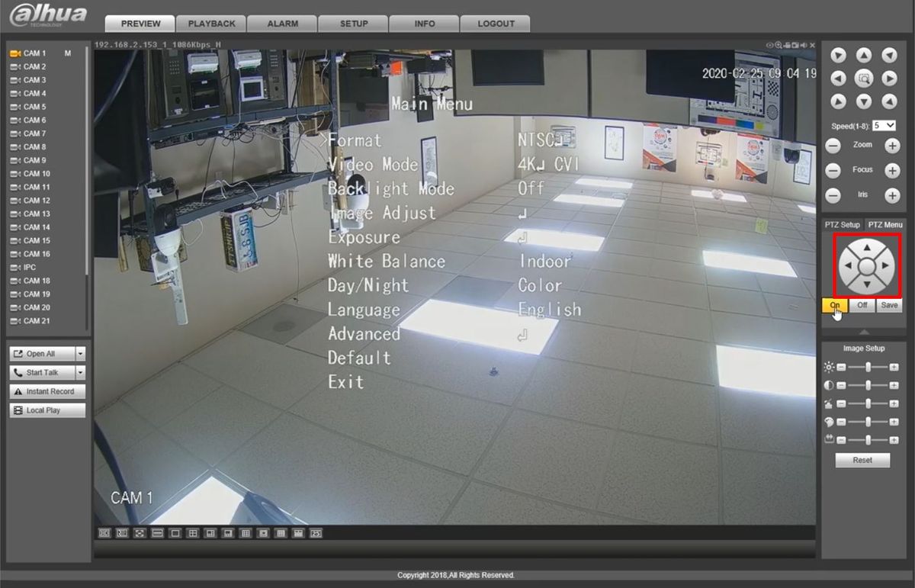
Task: Increase brightness with its plus button
Action: coord(894,367)
